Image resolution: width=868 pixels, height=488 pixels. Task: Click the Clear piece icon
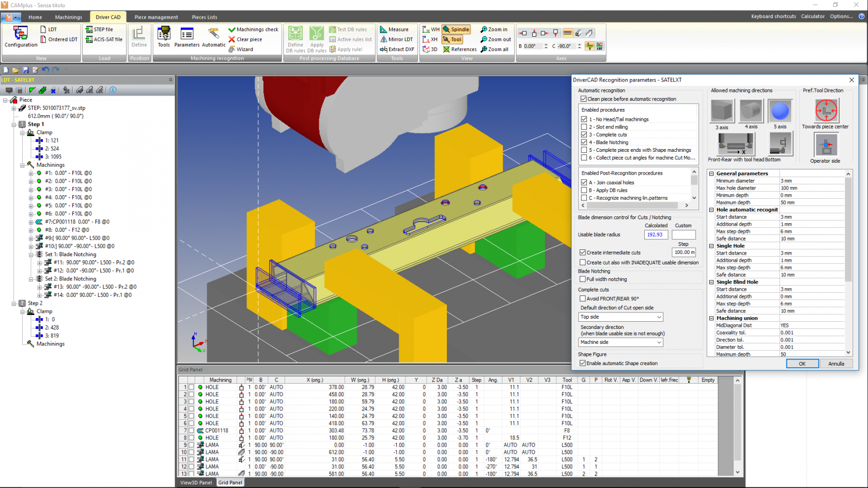(x=247, y=39)
